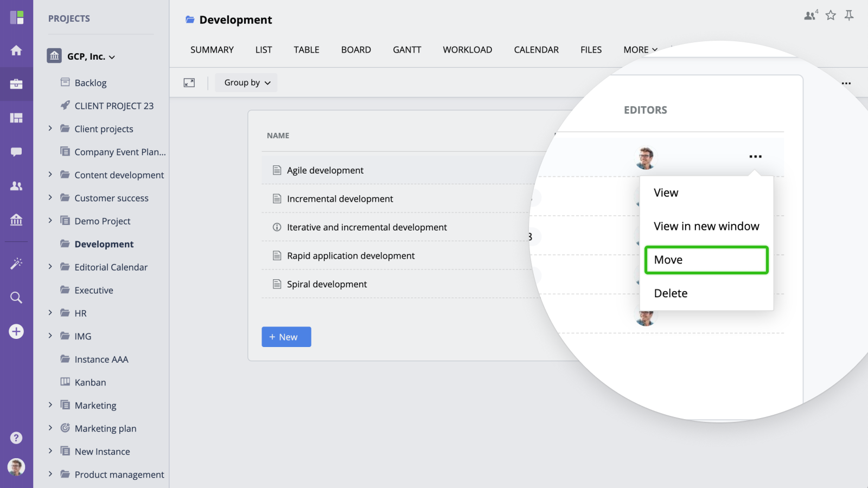Select Move in the context menu
Image resolution: width=868 pixels, height=488 pixels.
pos(706,260)
